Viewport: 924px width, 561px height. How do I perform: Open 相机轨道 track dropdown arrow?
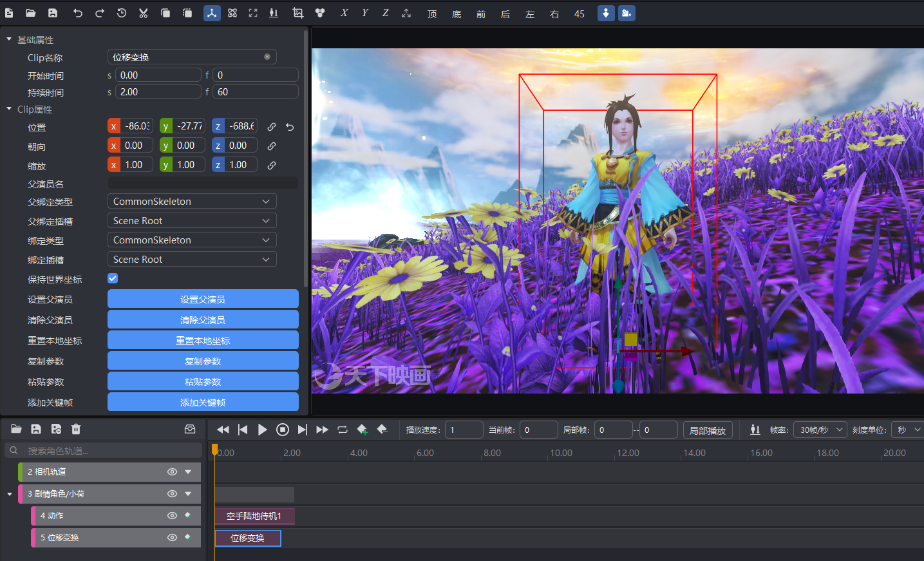[x=188, y=472]
